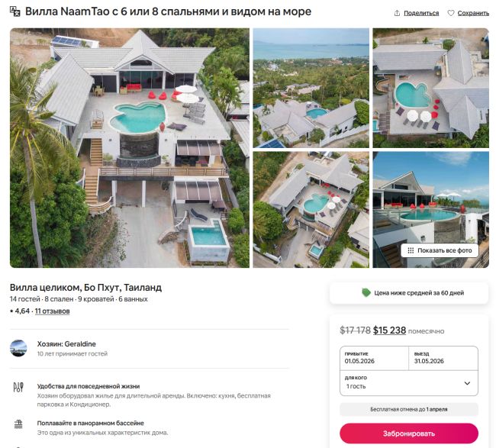The width and height of the screenshot is (496, 448).
Task: Open the top-right pool rooftop photo
Action: [x=430, y=87]
